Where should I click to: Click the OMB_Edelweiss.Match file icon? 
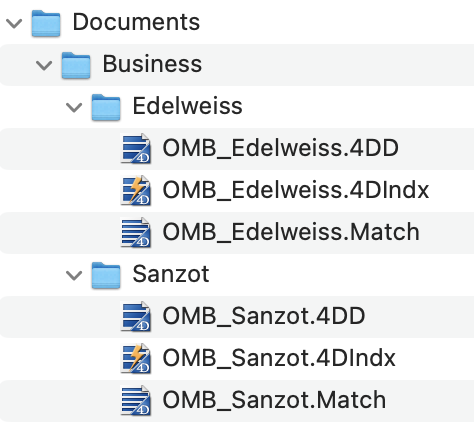[x=136, y=232]
